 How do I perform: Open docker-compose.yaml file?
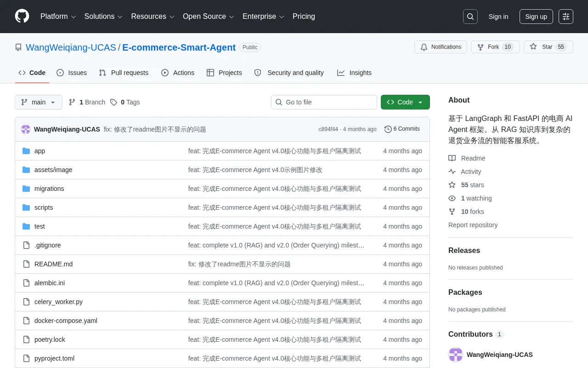click(x=66, y=321)
